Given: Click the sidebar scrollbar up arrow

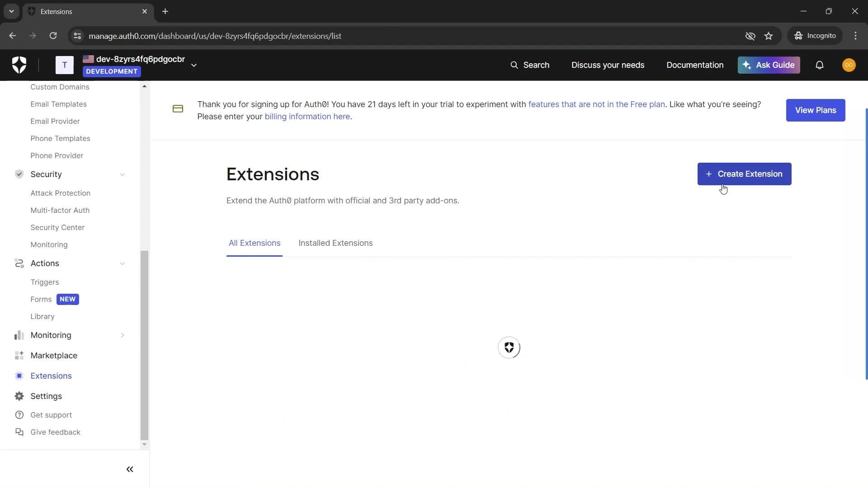Looking at the screenshot, I should tap(144, 86).
